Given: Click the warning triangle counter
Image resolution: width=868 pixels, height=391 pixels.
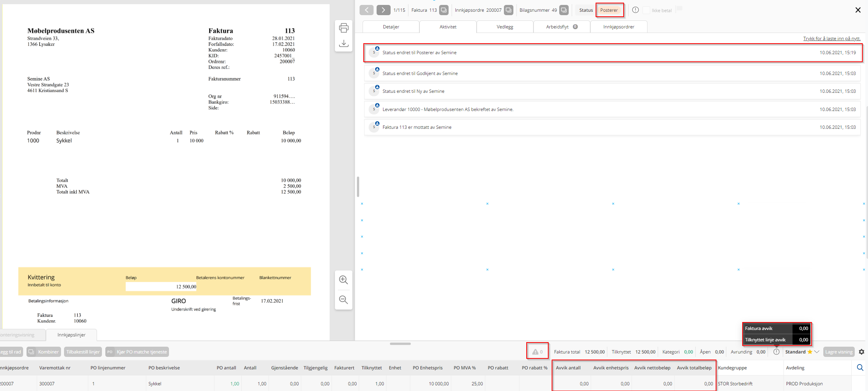Looking at the screenshot, I should point(537,352).
